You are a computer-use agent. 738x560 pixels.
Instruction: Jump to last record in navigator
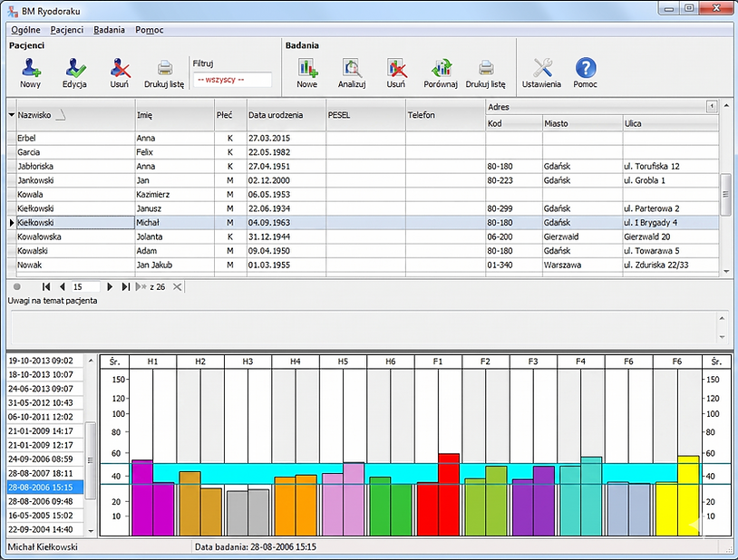pos(125,286)
